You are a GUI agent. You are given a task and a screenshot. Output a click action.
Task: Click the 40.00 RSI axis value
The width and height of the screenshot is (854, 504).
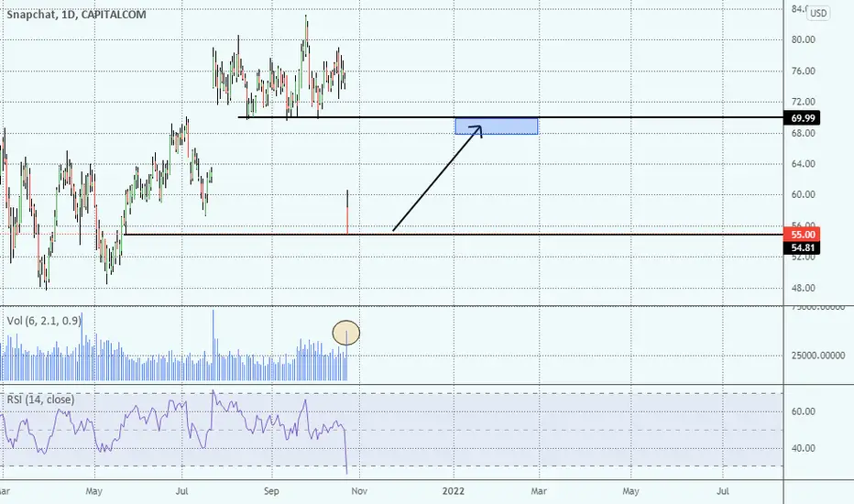(804, 448)
